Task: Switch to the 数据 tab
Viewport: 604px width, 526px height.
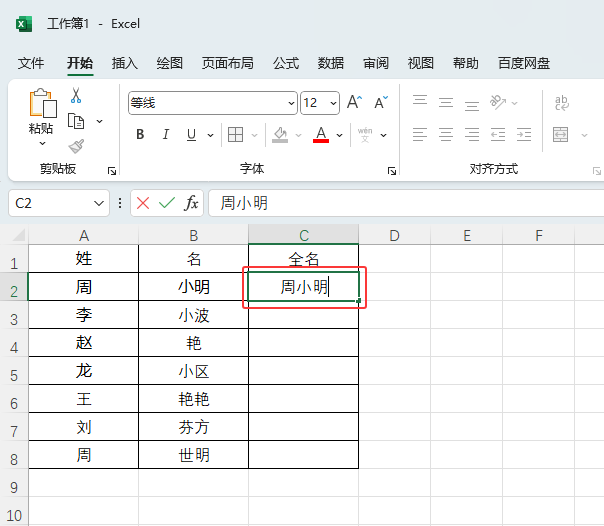Action: point(331,63)
